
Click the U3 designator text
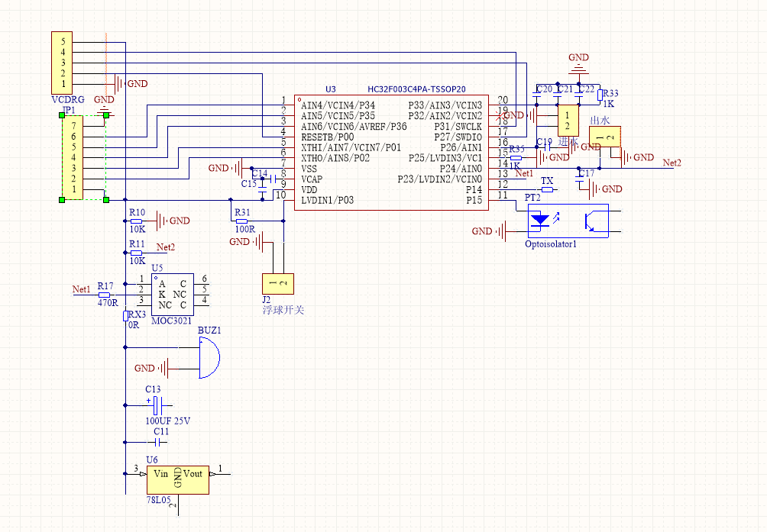click(330, 89)
